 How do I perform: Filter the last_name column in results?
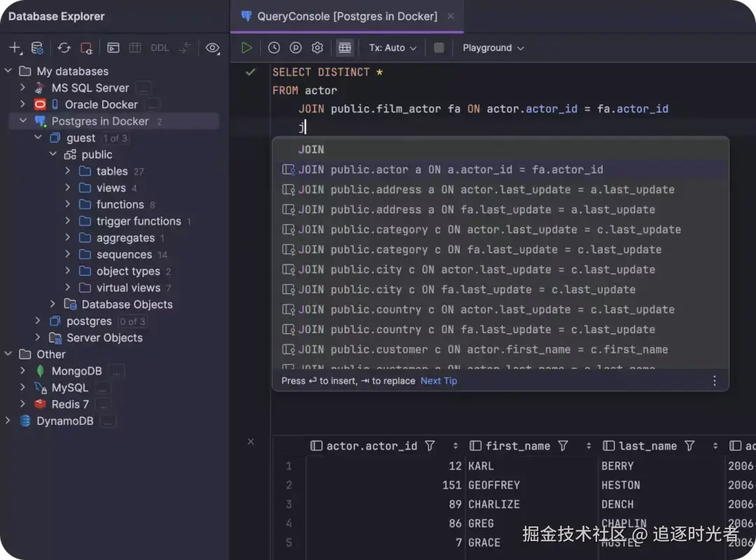point(689,446)
